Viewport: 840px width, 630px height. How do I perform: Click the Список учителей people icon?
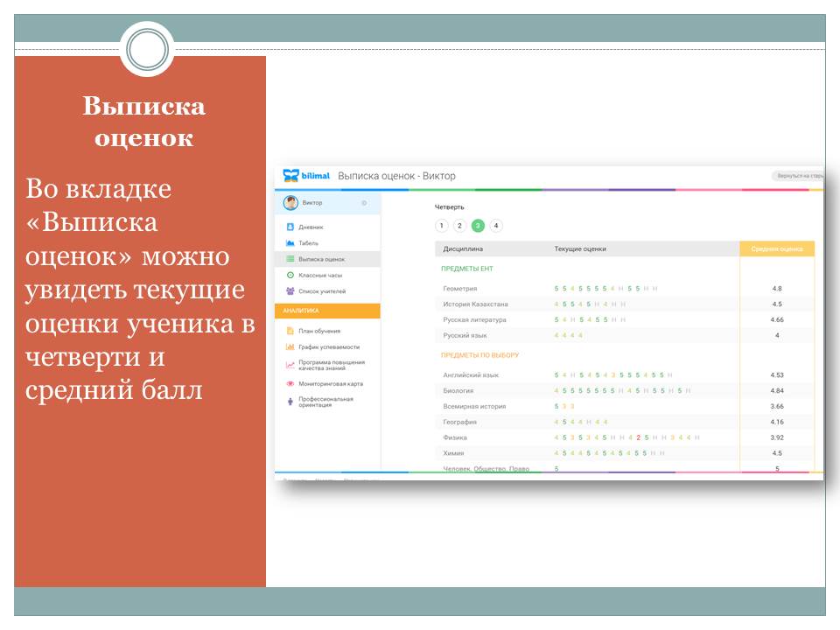point(290,291)
